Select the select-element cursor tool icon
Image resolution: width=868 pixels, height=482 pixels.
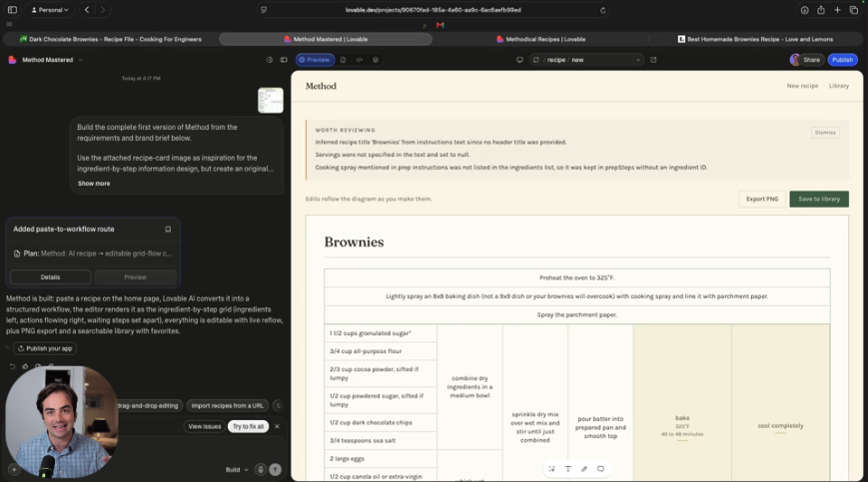tap(552, 469)
